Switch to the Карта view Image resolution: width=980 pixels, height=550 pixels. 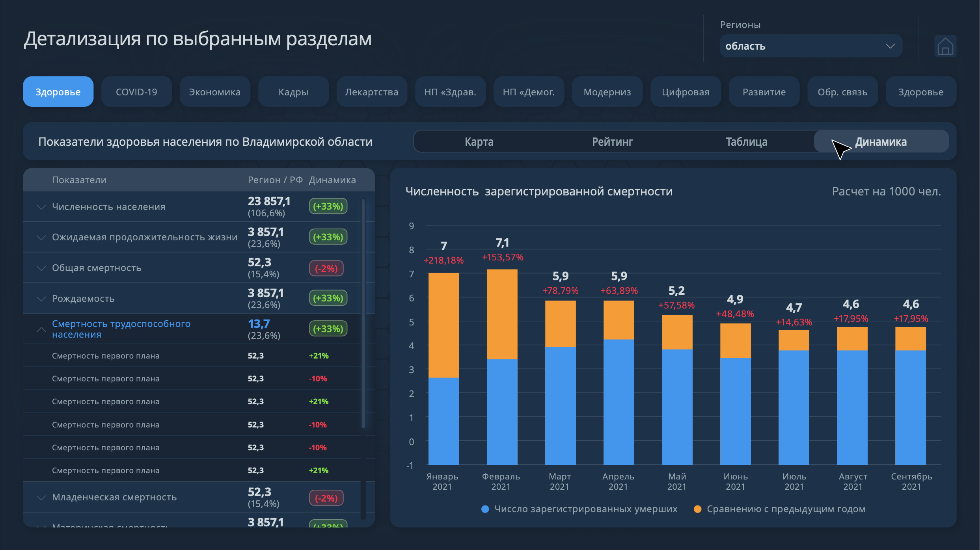tap(479, 141)
